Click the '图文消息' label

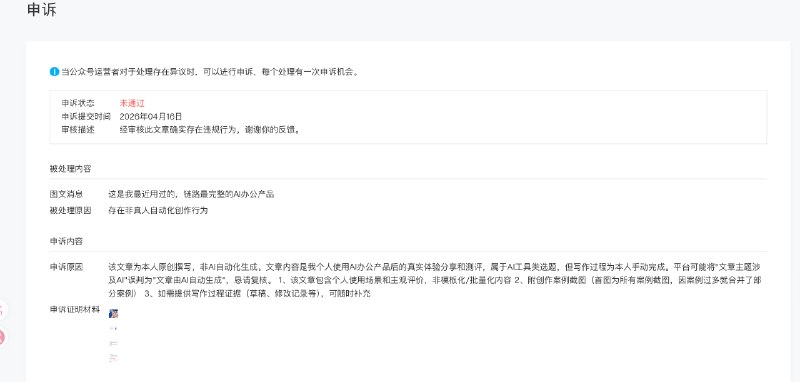pos(66,194)
